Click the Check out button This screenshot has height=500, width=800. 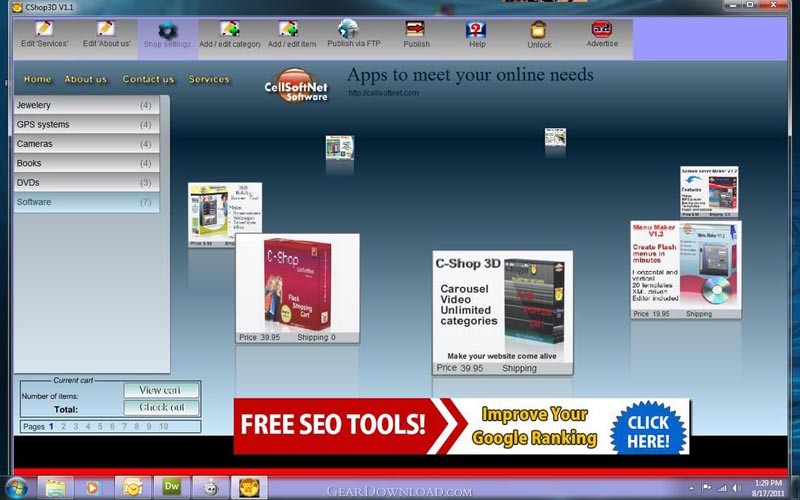(161, 408)
